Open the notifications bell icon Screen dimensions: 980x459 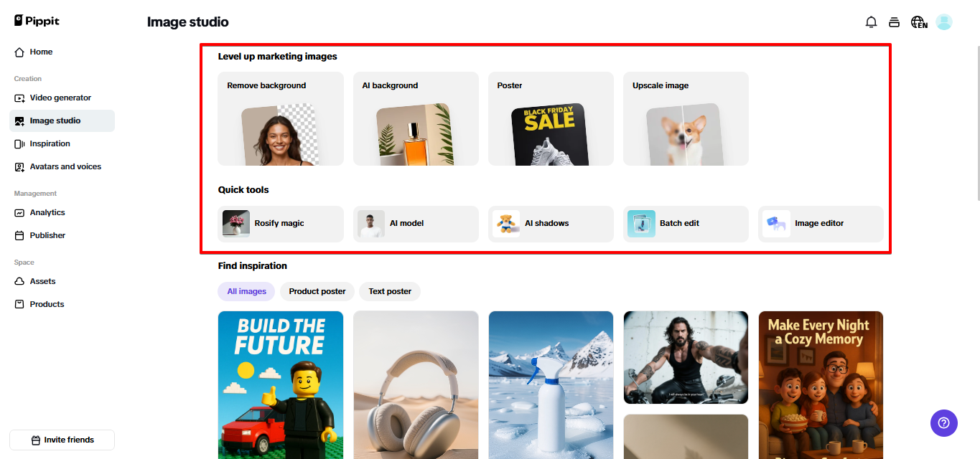pos(871,22)
